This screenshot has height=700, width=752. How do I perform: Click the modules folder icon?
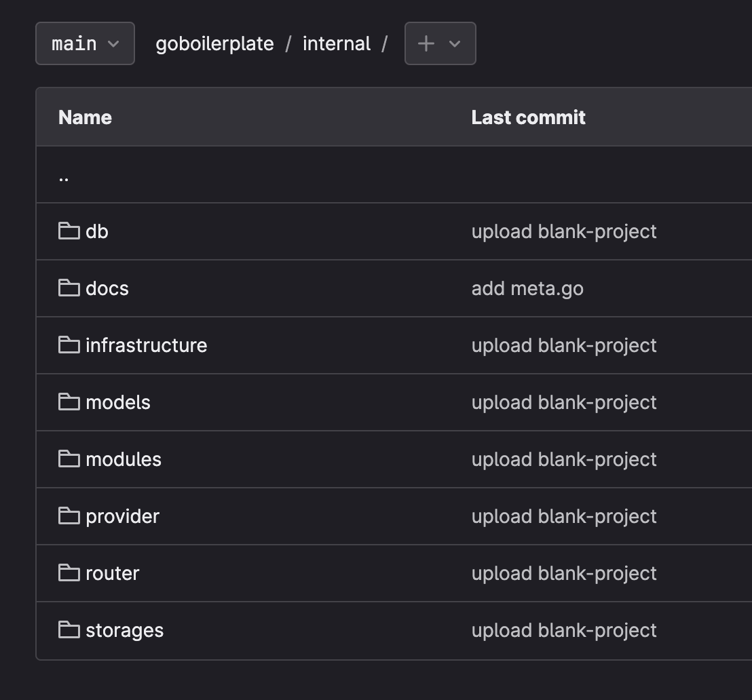coord(69,459)
